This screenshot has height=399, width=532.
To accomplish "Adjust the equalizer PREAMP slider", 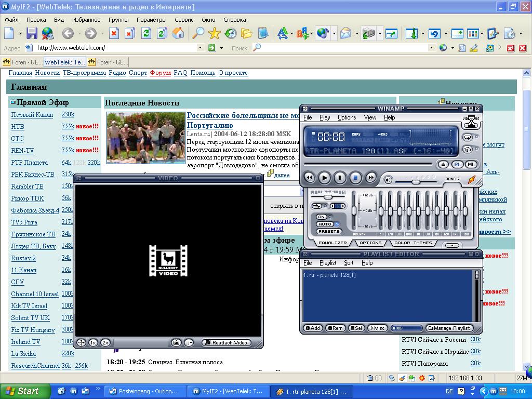I will tap(354, 210).
